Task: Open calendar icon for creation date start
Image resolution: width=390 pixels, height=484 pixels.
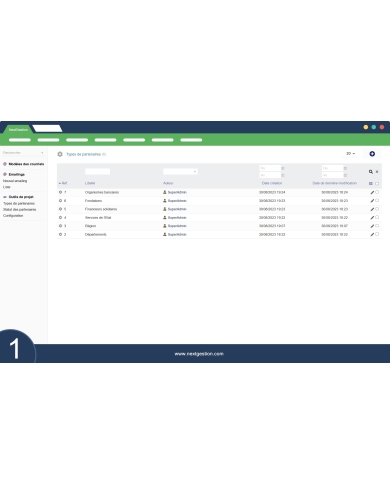Action: tap(283, 168)
